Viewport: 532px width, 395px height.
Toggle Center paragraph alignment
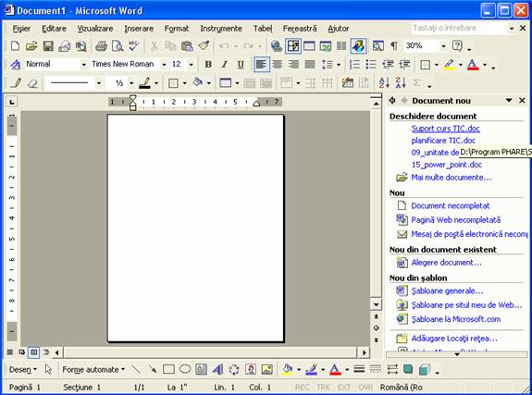pos(278,65)
